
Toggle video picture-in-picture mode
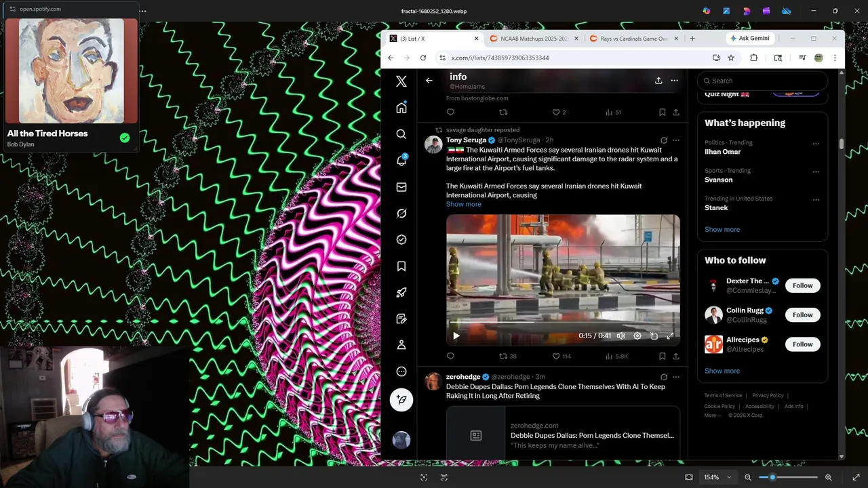click(654, 335)
